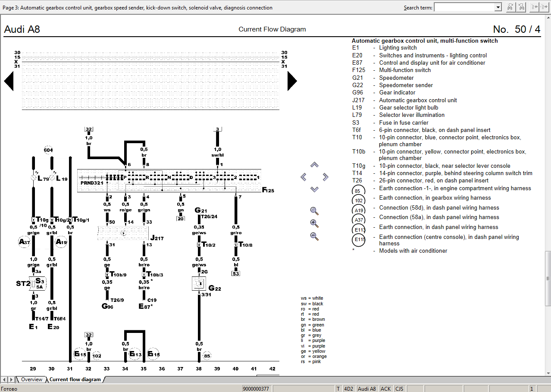Follow the track reference box 20
Viewport: 551px width, 392px height.
coord(180,219)
